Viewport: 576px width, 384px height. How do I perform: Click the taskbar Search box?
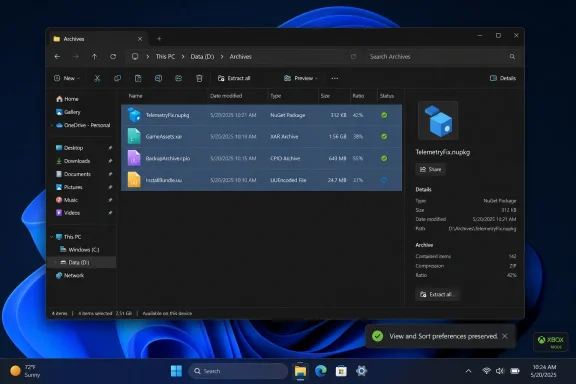pyautogui.click(x=238, y=371)
